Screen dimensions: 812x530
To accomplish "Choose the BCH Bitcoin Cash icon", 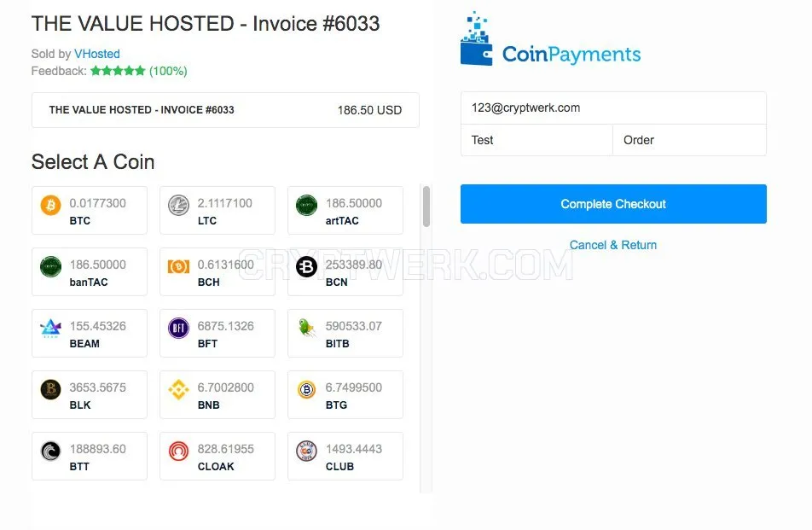I will [178, 267].
